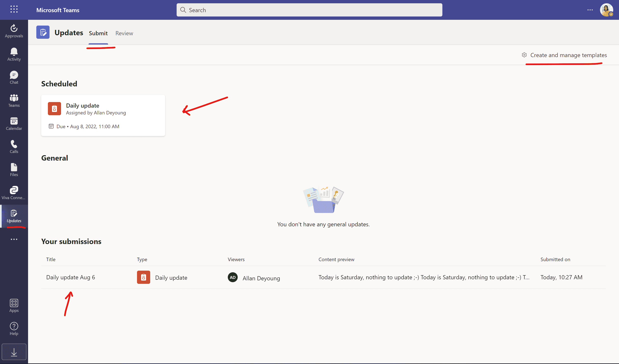Open Viva Connections app
Viewport: 619px width, 364px height.
click(14, 193)
